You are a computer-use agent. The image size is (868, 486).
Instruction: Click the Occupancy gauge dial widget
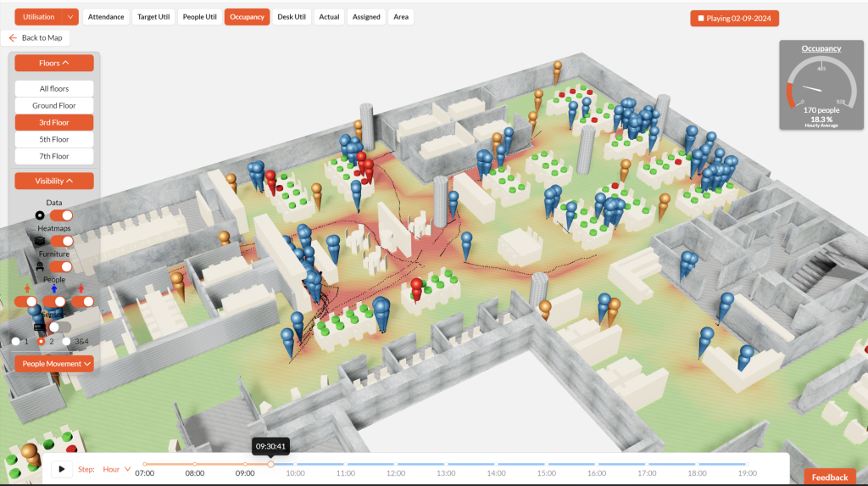point(821,85)
